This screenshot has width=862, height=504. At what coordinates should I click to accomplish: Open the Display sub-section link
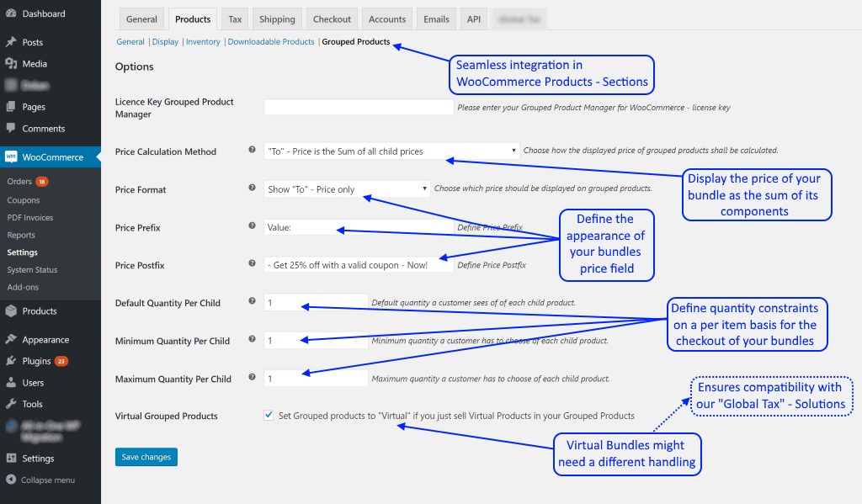tap(165, 42)
